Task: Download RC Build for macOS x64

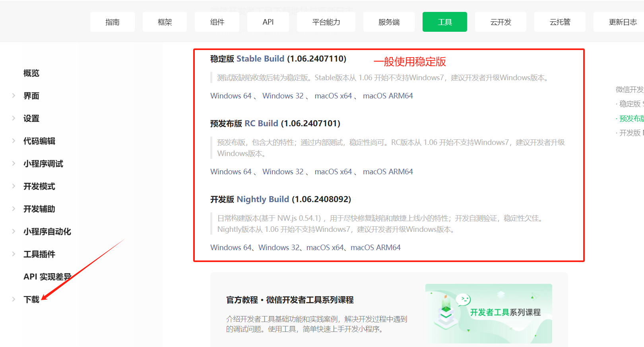Action: (333, 172)
